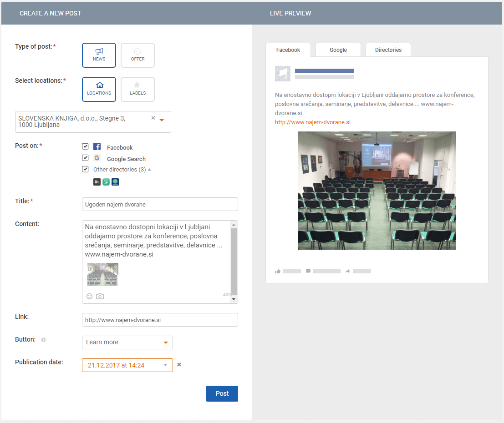Open the najem-dvorane.si link in preview

click(x=313, y=122)
